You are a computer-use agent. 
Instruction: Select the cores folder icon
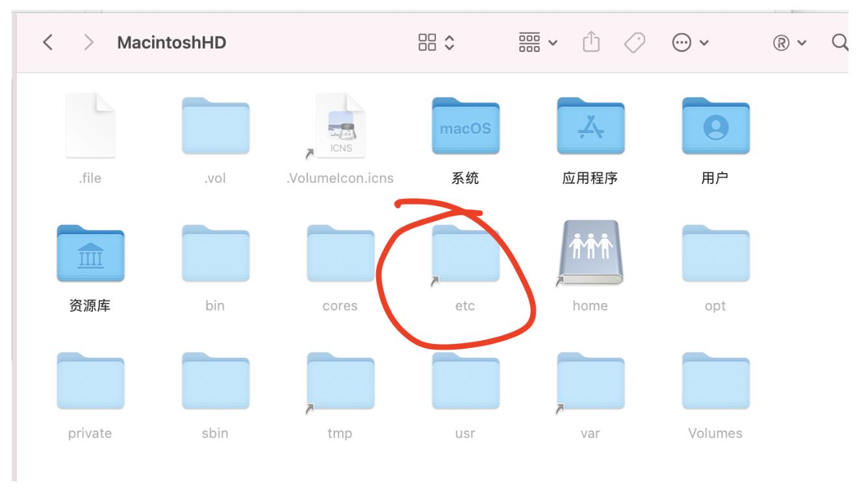pos(340,252)
